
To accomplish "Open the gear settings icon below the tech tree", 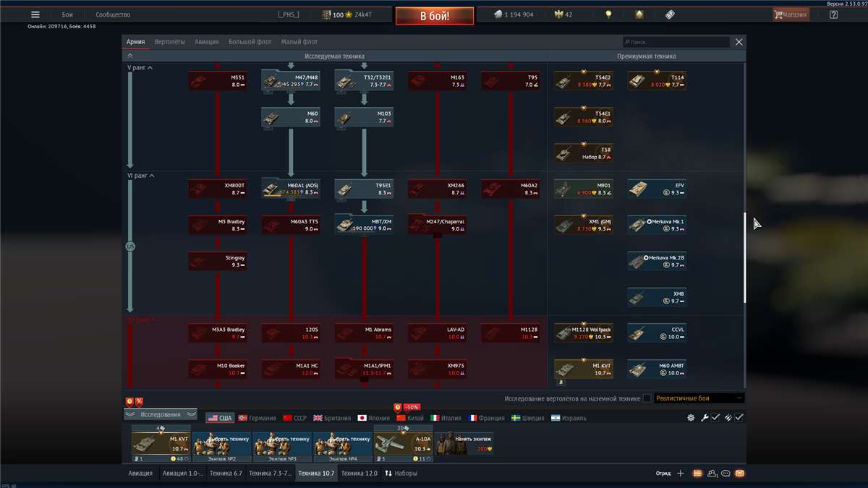I will [x=691, y=417].
